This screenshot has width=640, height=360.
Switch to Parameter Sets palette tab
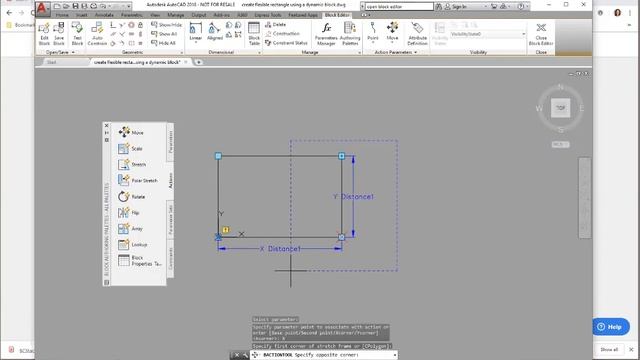[170, 219]
